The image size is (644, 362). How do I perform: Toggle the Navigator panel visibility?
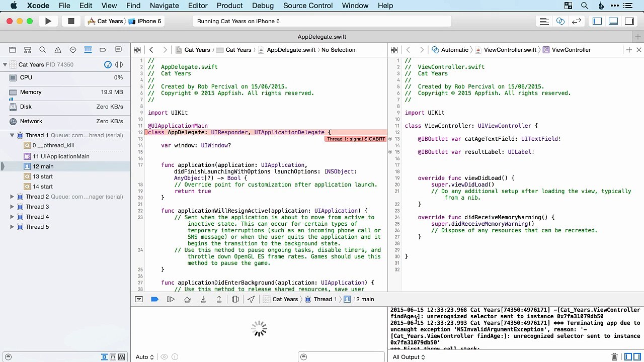[597, 21]
